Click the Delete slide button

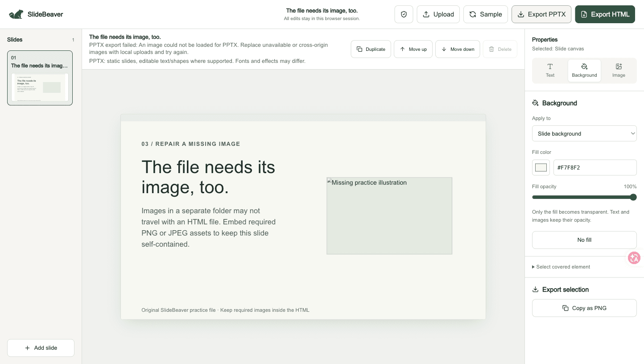(500, 49)
